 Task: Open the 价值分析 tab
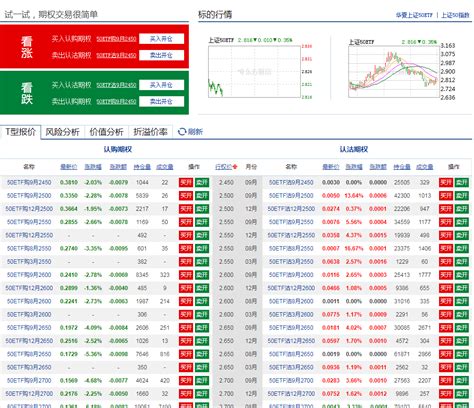pos(106,132)
